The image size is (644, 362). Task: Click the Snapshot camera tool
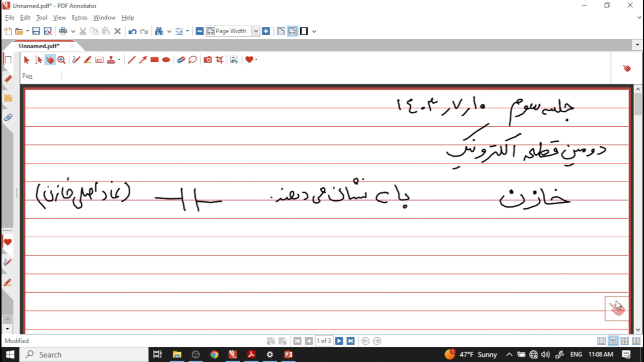[208, 60]
